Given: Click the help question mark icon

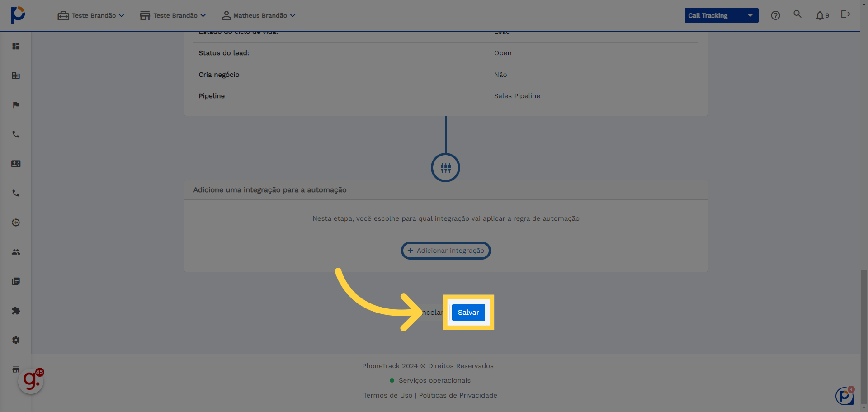Looking at the screenshot, I should 775,15.
